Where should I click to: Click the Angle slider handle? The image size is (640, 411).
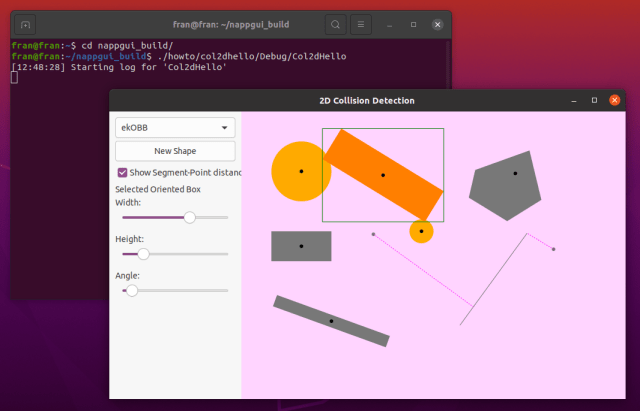click(x=132, y=290)
